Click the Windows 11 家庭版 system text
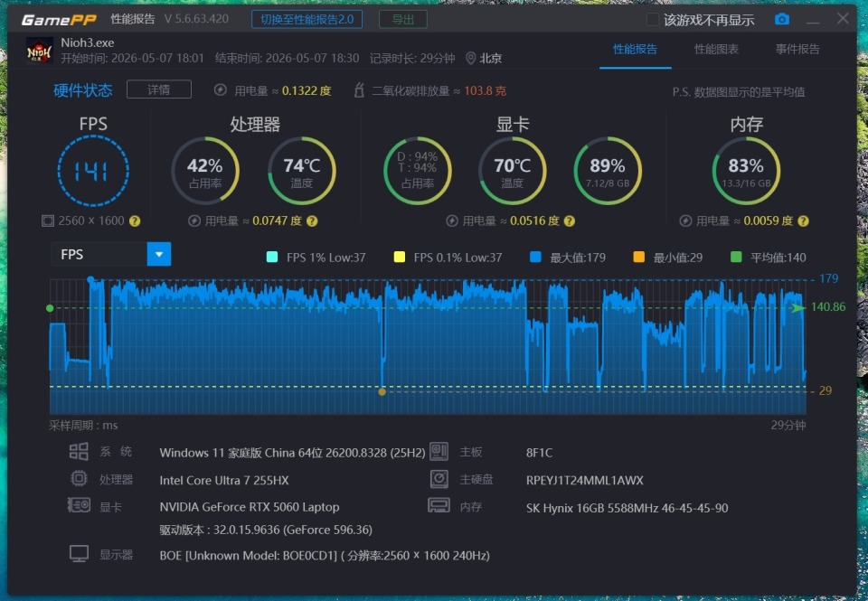The height and width of the screenshot is (601, 868). (x=292, y=453)
